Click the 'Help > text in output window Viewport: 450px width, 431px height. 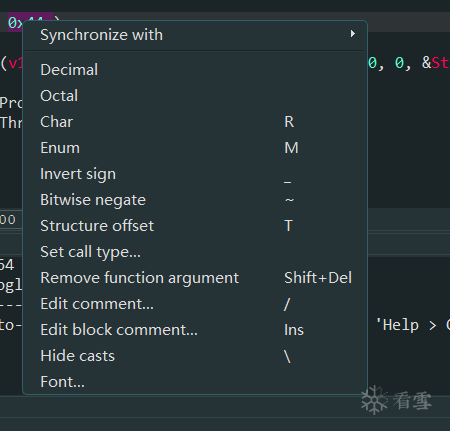coord(406,325)
